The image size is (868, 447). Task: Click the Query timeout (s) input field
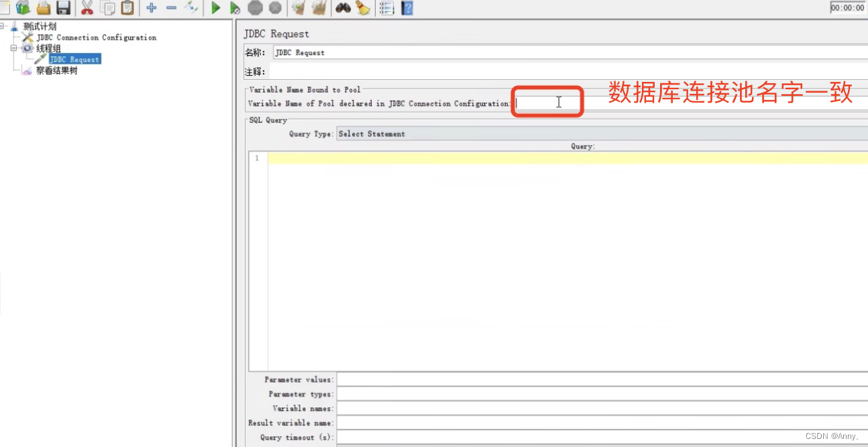point(602,438)
